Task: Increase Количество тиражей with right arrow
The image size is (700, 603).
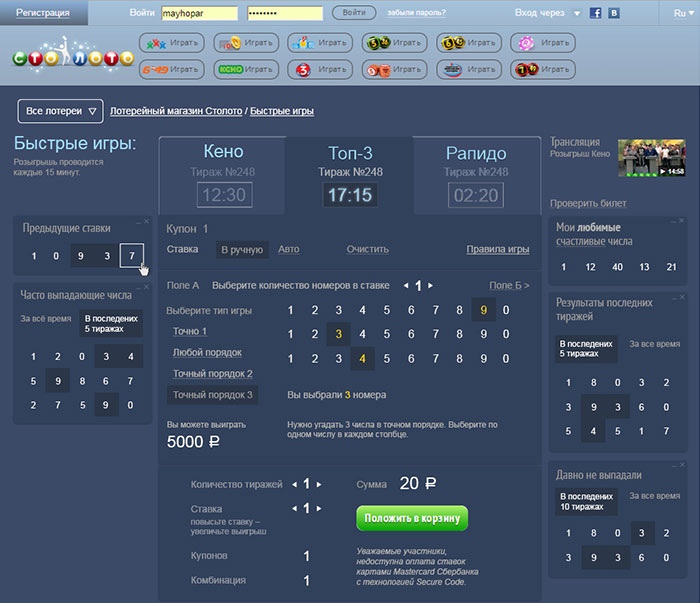Action: [319, 484]
